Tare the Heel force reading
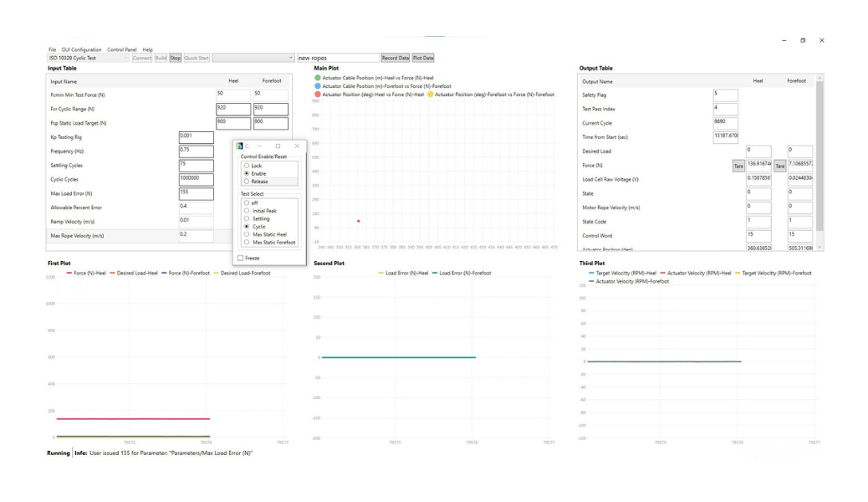This screenshot has width=868, height=502. coord(738,166)
